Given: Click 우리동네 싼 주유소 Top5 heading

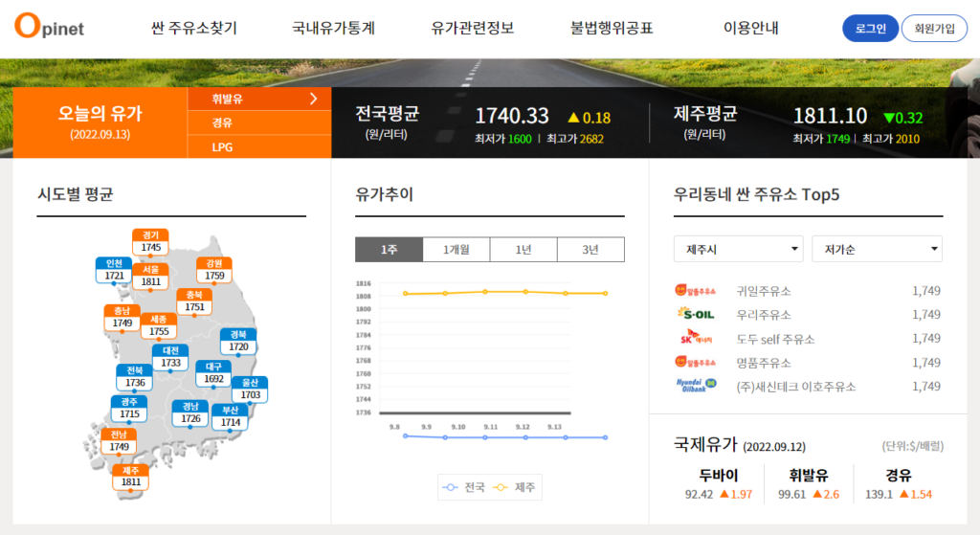Looking at the screenshot, I should [756, 194].
